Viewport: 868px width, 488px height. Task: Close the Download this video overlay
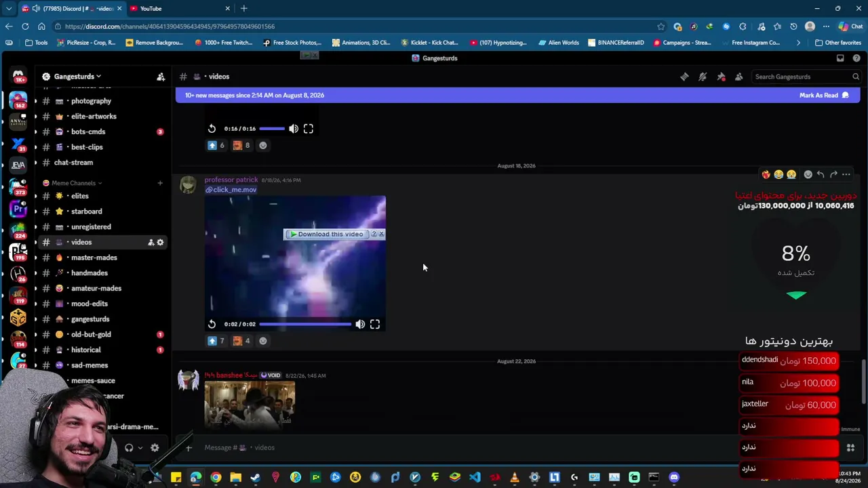pos(381,235)
